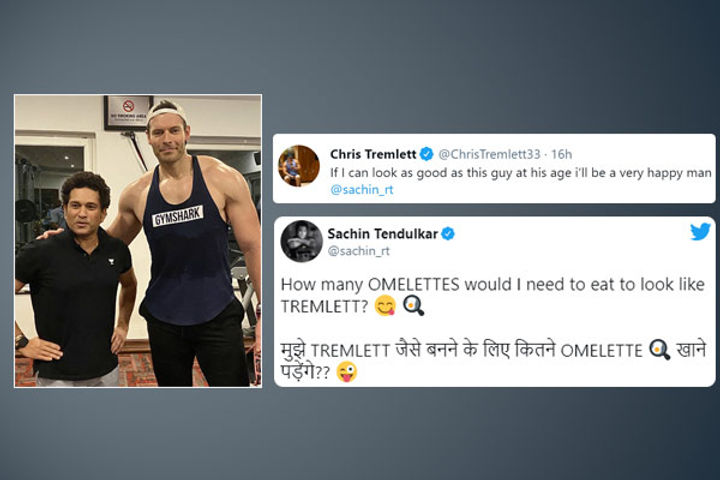Click Tremlett's tweet text about looking good
720x480 pixels.
(x=521, y=173)
